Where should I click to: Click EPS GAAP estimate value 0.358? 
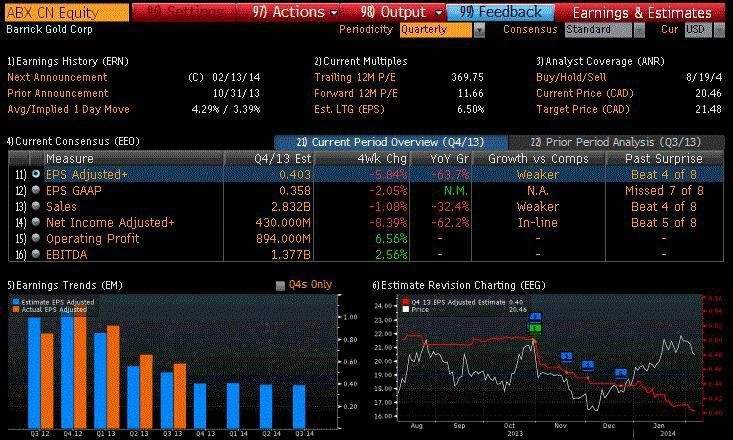coord(295,190)
